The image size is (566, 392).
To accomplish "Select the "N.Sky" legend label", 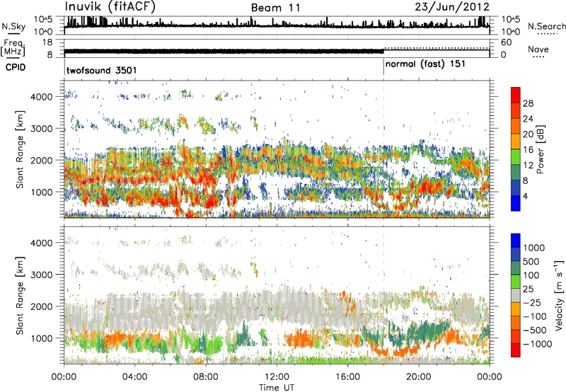I will click(13, 26).
